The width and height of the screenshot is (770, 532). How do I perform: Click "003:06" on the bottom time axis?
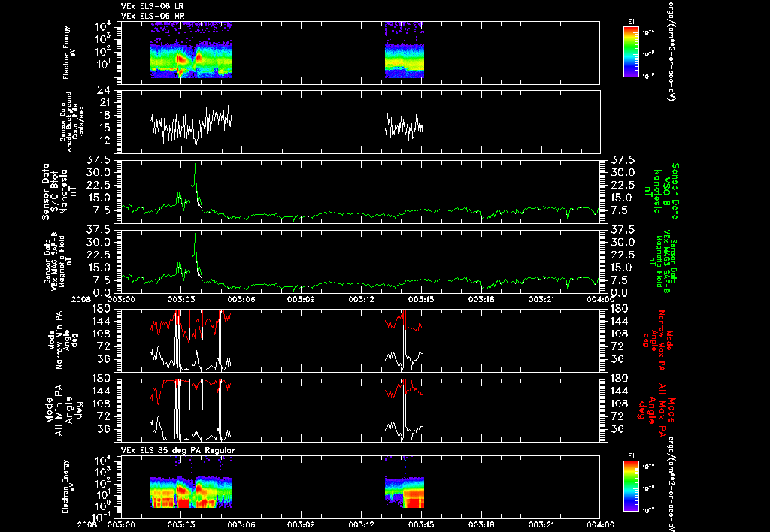241,524
